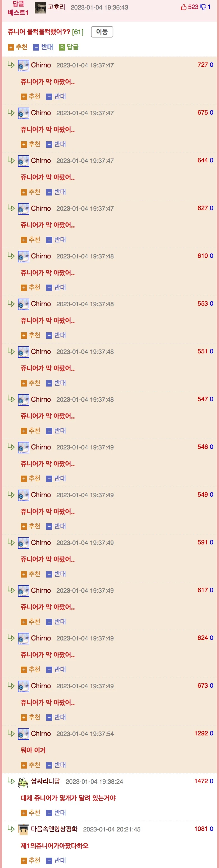This screenshot has height=868, width=219.
Task: Recommend the '뭐야 이거' reply with 추천
Action: coord(31,765)
